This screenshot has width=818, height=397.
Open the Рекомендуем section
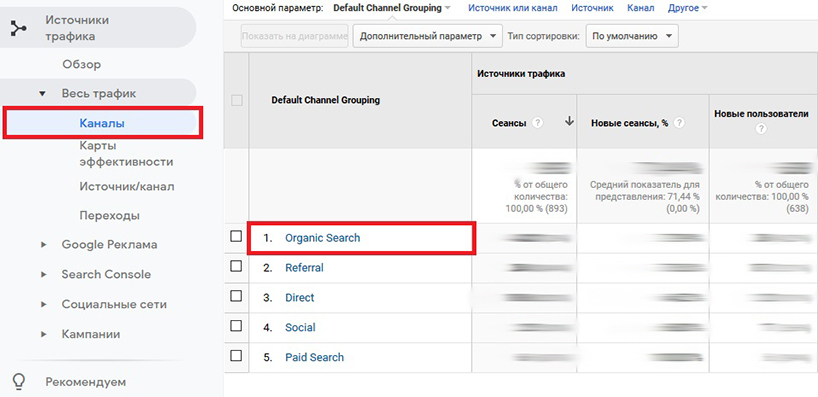pos(86,381)
